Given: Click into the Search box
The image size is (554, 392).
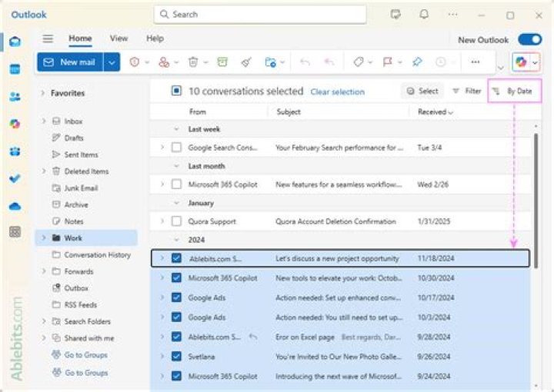Looking at the screenshot, I should (260, 15).
